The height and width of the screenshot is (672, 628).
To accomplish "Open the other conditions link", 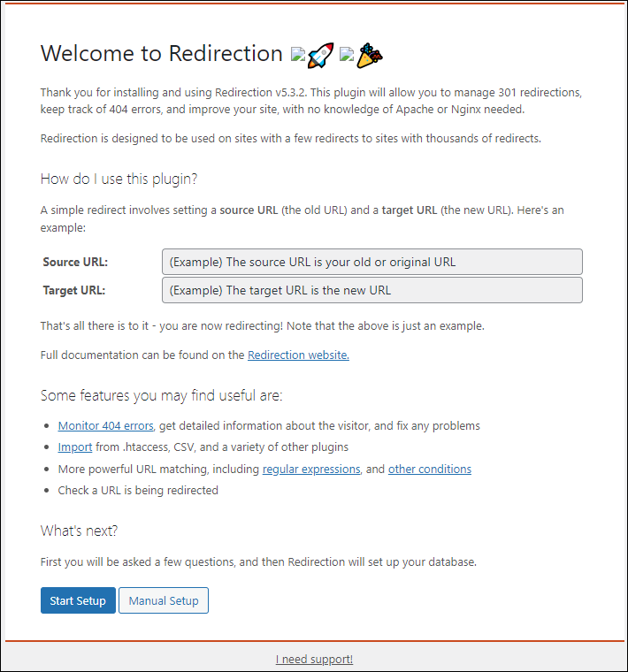I will tap(430, 469).
